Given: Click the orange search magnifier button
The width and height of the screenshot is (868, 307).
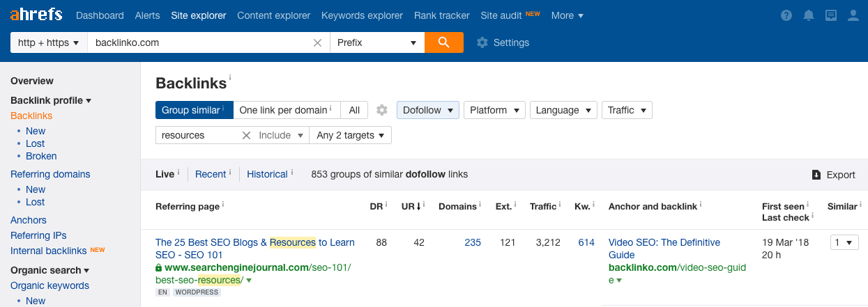Looking at the screenshot, I should (444, 42).
